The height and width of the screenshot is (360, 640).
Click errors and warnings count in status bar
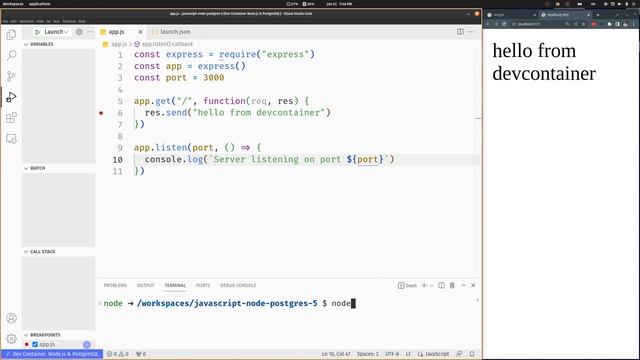coord(118,354)
